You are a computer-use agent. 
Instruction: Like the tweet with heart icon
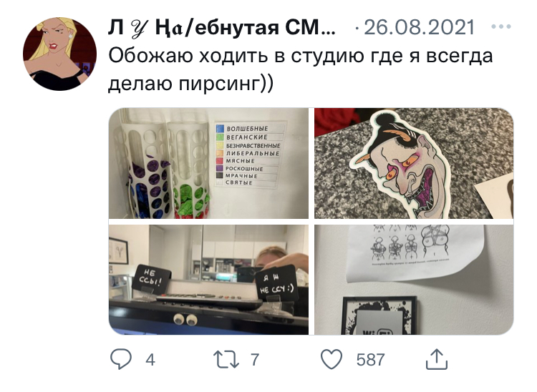coord(332,359)
